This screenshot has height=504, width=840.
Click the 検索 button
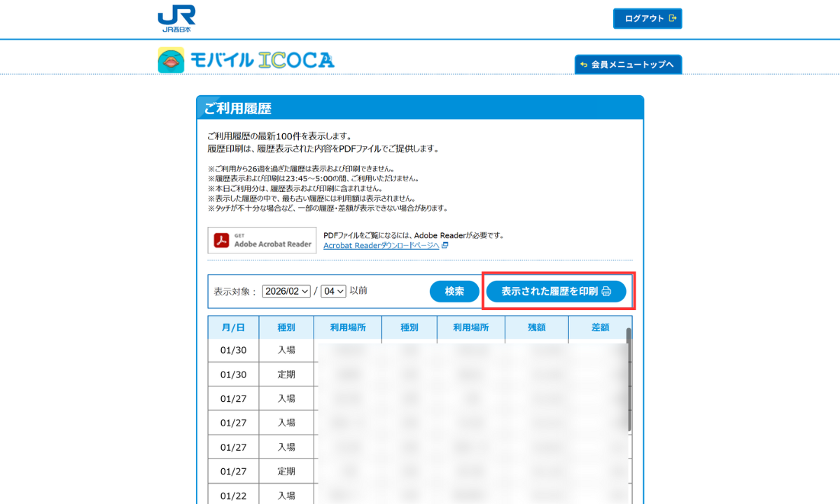coord(454,291)
